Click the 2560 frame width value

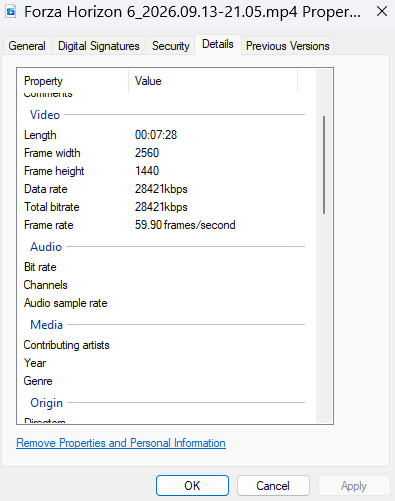click(147, 153)
